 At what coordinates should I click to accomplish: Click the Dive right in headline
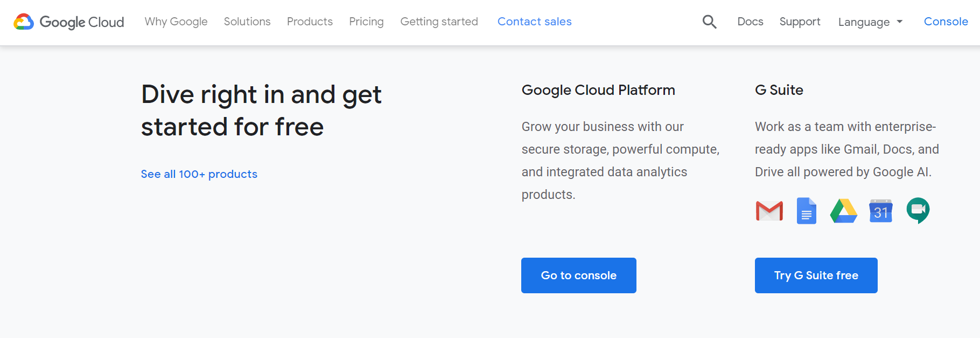click(262, 111)
